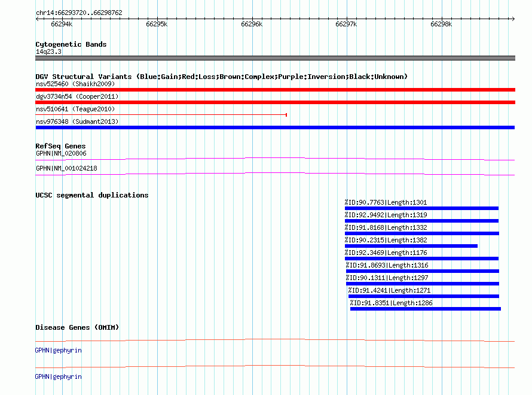The height and width of the screenshot is (395, 532).
Task: Select the RefSeq Genes track title
Action: (60, 146)
